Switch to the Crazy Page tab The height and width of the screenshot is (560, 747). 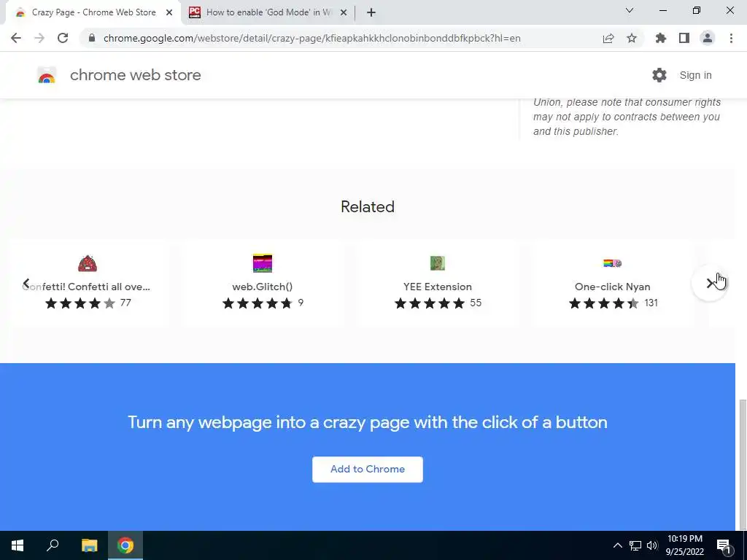[x=94, y=12]
